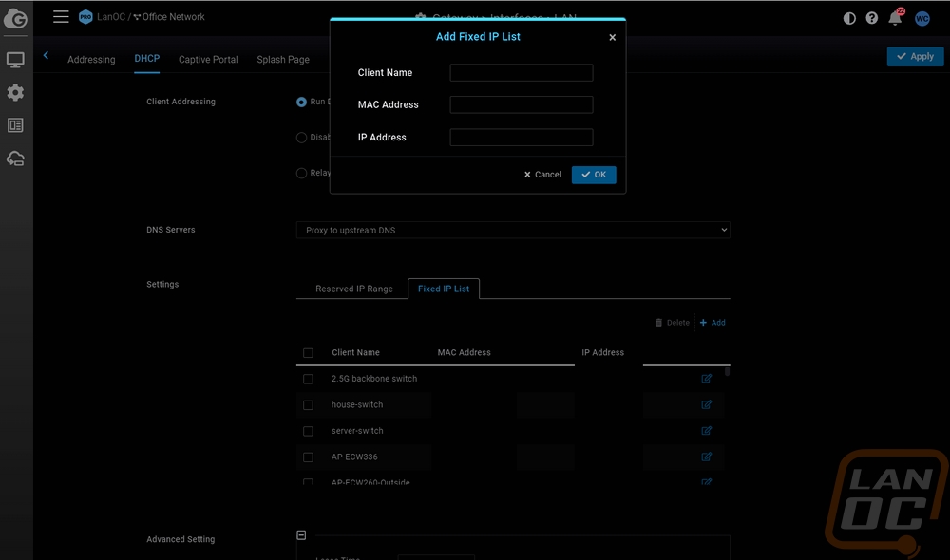The width and height of the screenshot is (950, 560).
Task: Click the Fixed IP list scrollbar
Action: [727, 371]
